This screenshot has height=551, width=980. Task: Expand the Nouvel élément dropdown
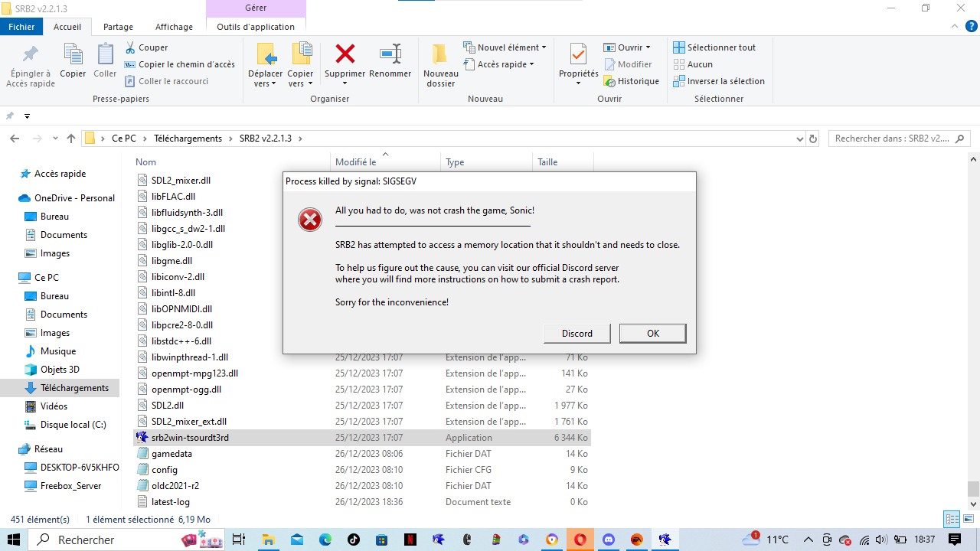pyautogui.click(x=505, y=47)
